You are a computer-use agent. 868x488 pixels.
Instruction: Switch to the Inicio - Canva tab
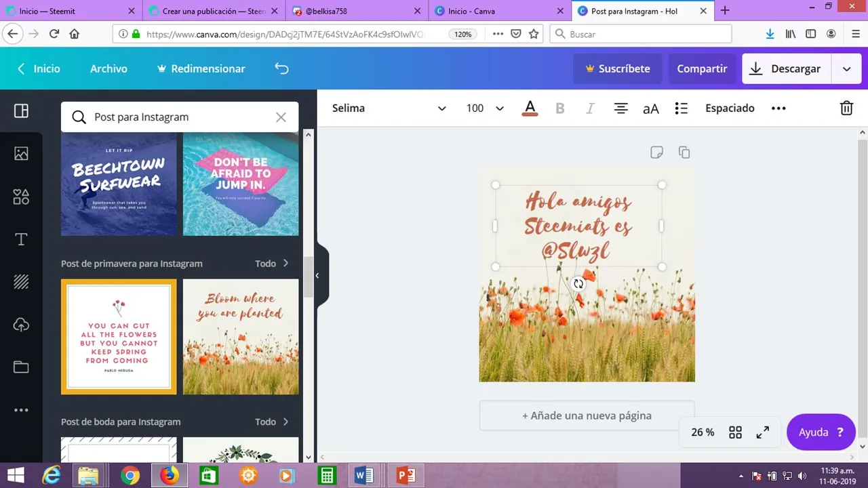498,11
